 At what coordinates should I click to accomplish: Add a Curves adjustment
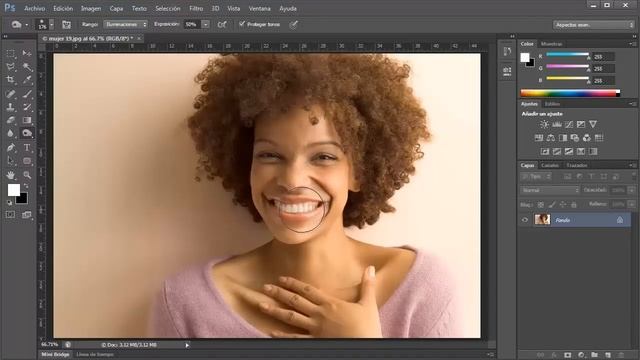click(x=569, y=124)
